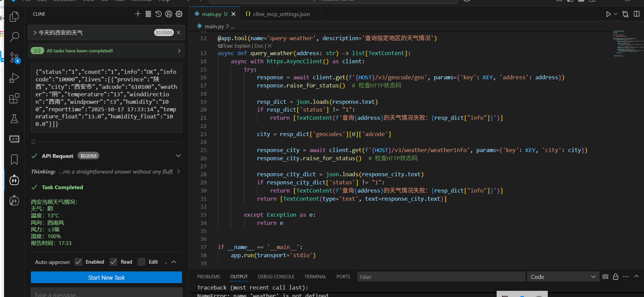Open the Code output channel dropdown
The width and height of the screenshot is (644, 297).
coord(563,277)
